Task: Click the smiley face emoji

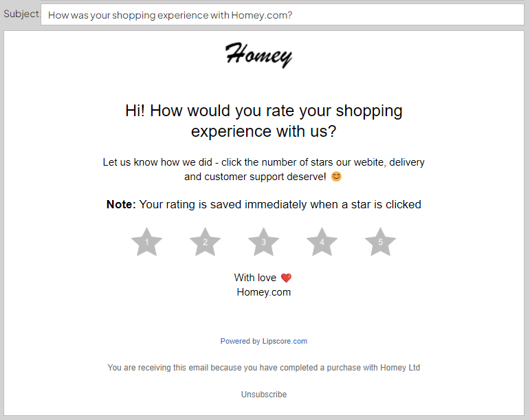Action: [x=336, y=177]
